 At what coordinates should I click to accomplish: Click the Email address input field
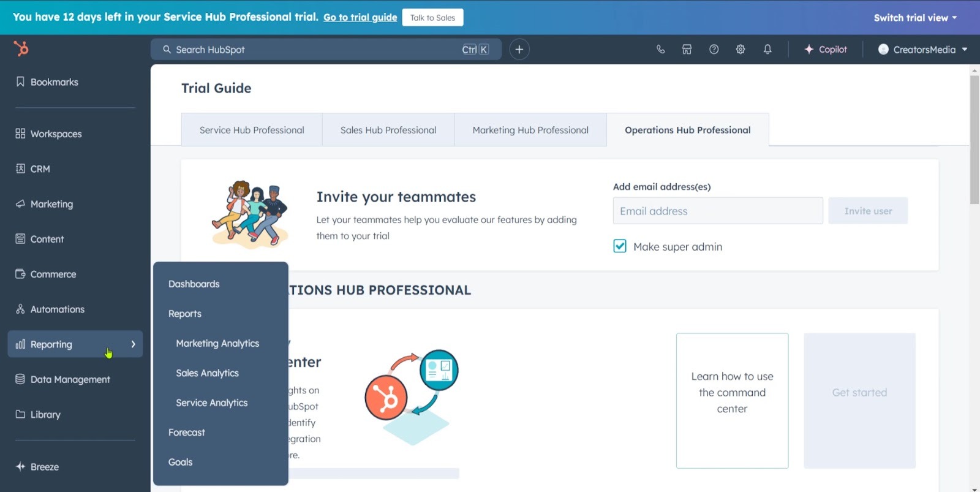click(x=718, y=211)
